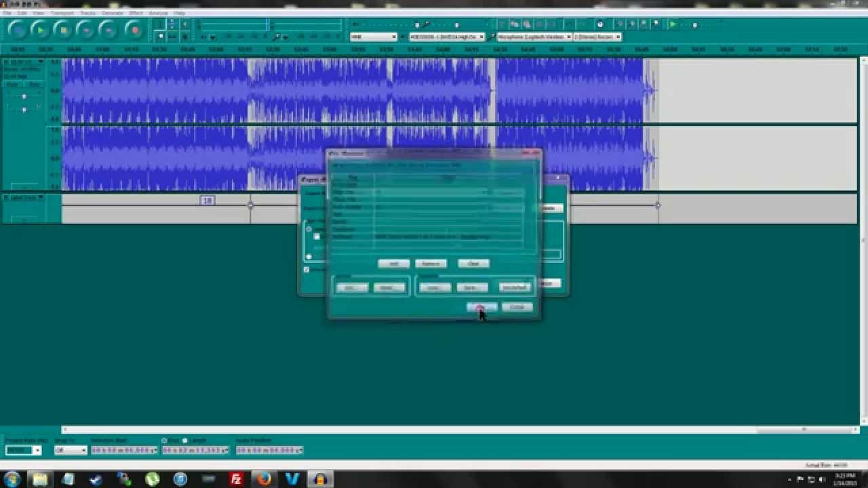The image size is (868, 488).
Task: Click the Cut icon in edit toolbar
Action: pos(502,24)
